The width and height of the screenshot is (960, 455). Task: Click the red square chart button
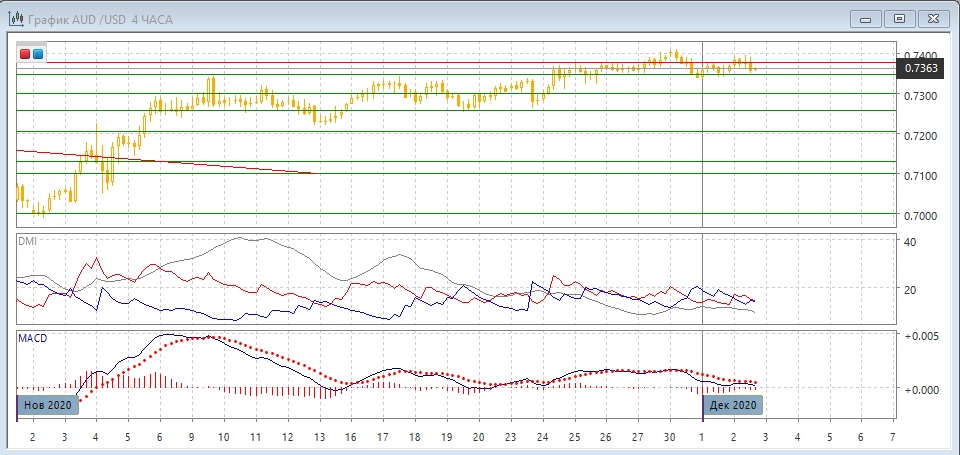tap(25, 54)
